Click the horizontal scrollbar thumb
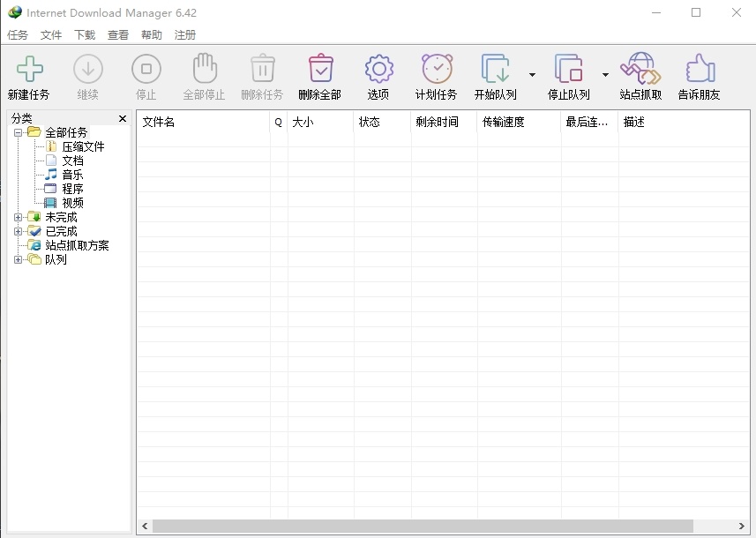This screenshot has width=756, height=538. 423,526
